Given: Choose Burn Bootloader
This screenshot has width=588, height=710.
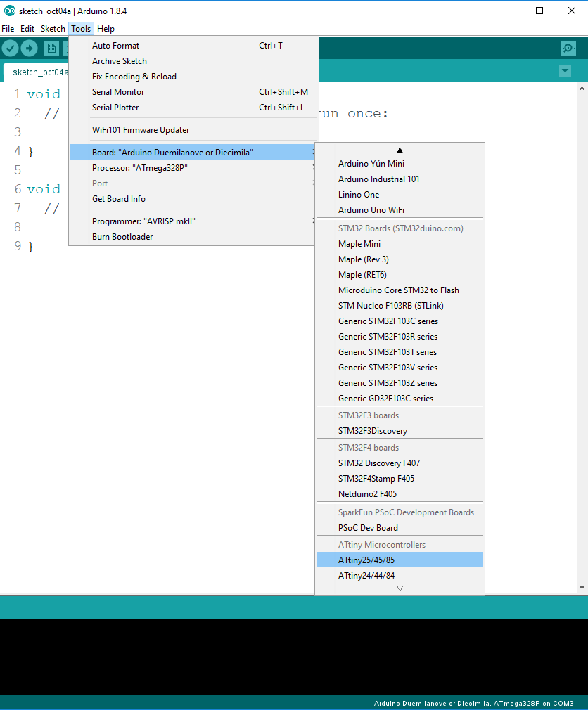Looking at the screenshot, I should click(193, 236).
